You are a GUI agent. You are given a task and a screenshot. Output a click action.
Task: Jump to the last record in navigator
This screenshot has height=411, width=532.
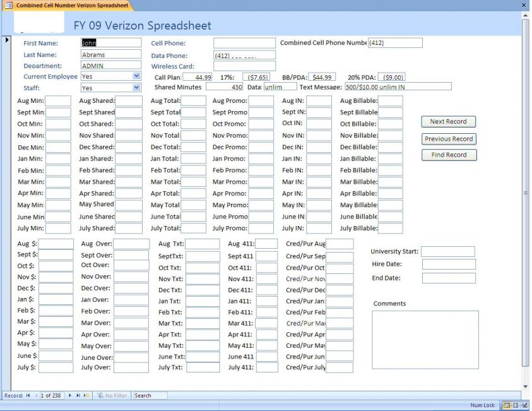click(x=78, y=395)
